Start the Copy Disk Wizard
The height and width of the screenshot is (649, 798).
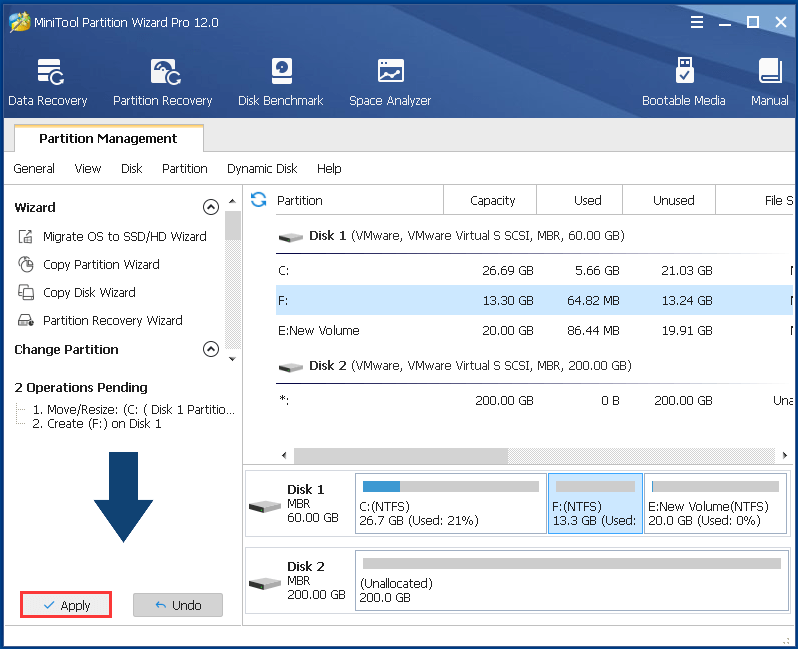89,293
